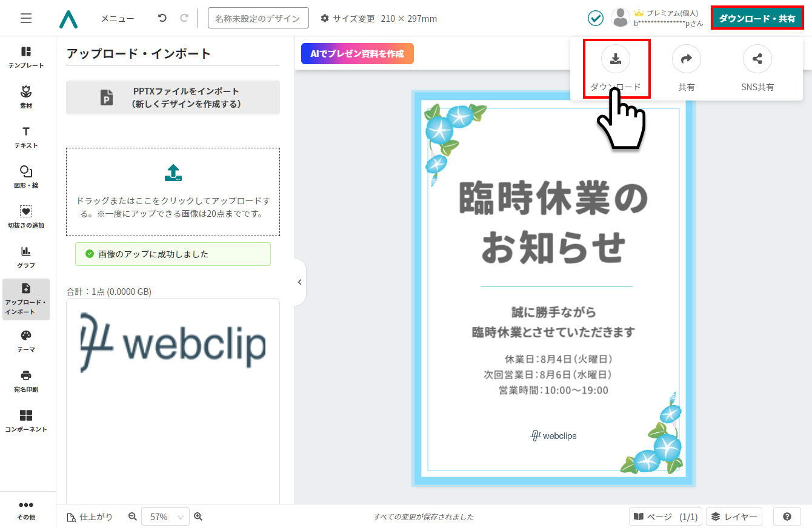This screenshot has width=812, height=528.
Task: Open the 57% zoom dropdown
Action: pyautogui.click(x=165, y=517)
